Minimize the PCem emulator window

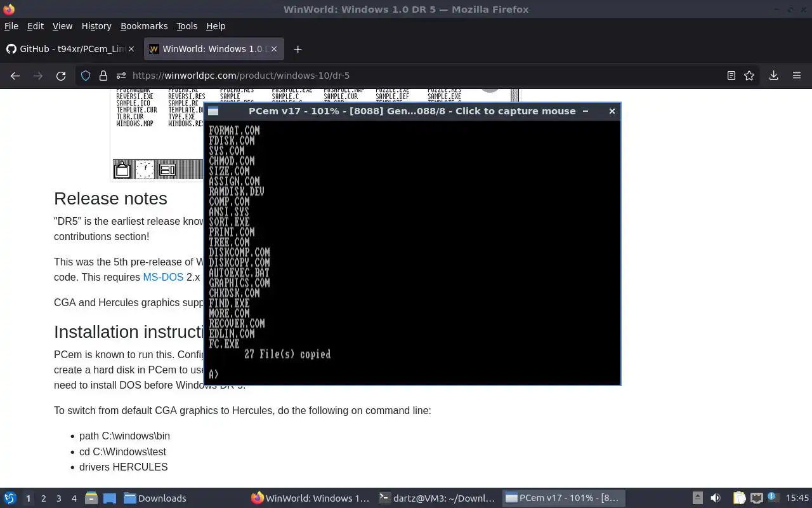pos(586,111)
